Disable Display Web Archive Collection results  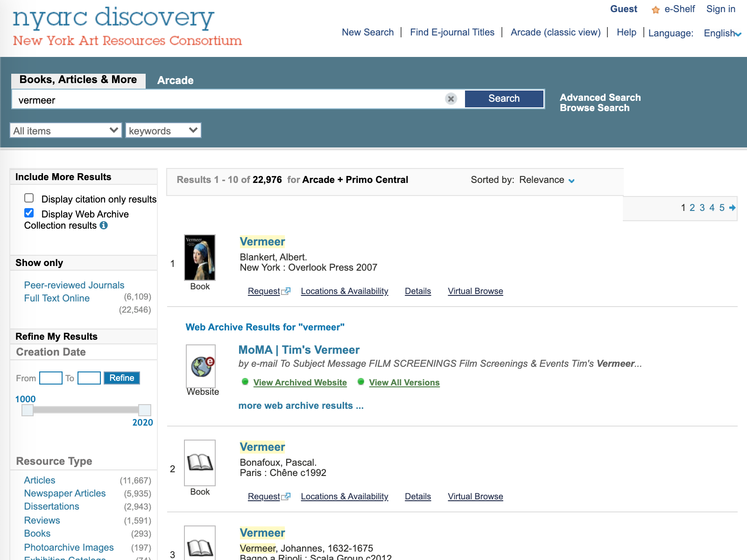29,213
